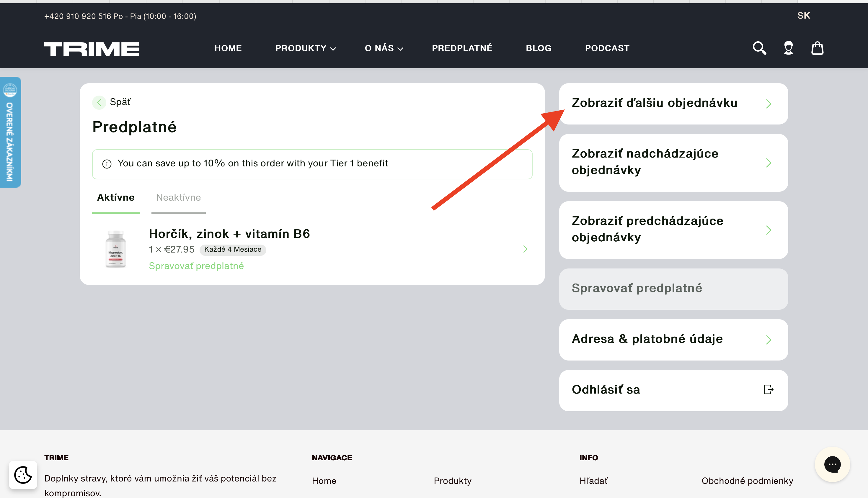Open the SK language selector
Screen dimensions: 868x498
pos(803,16)
